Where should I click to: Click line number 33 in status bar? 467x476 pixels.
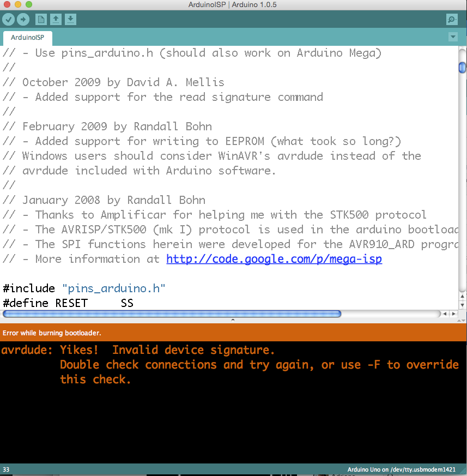[x=6, y=469]
